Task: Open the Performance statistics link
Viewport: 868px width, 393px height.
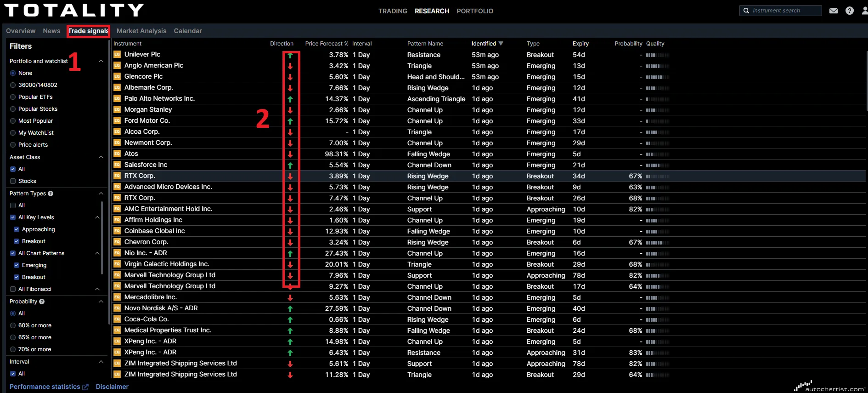Action: tap(45, 387)
